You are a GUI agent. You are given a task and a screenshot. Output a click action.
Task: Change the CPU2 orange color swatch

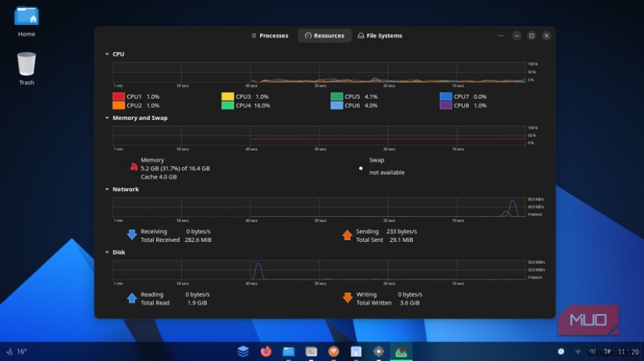tap(118, 105)
